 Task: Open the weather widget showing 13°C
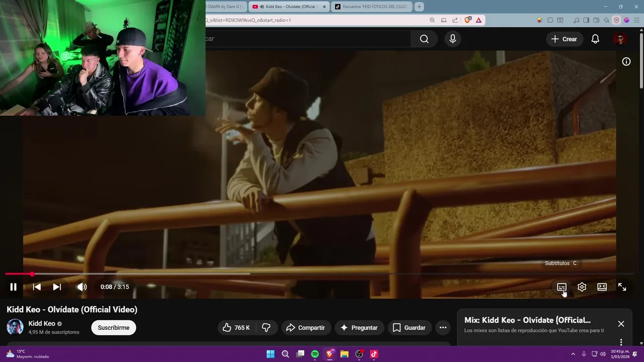point(28,354)
